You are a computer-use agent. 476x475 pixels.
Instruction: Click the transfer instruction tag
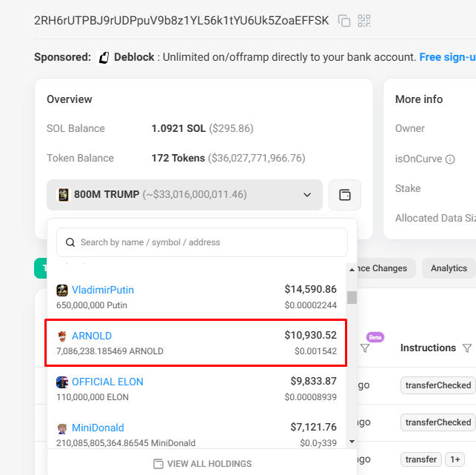(x=420, y=459)
